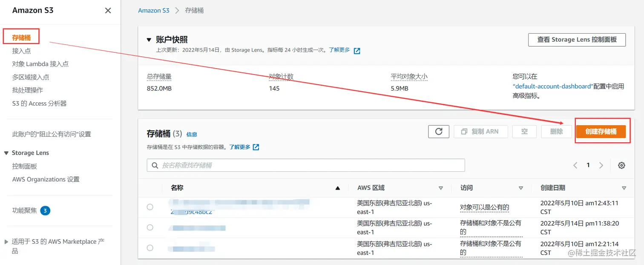The height and width of the screenshot is (265, 644).
Task: Expand 适用于 S3 的 AWS Marketplace 产品
Action: pos(6,242)
